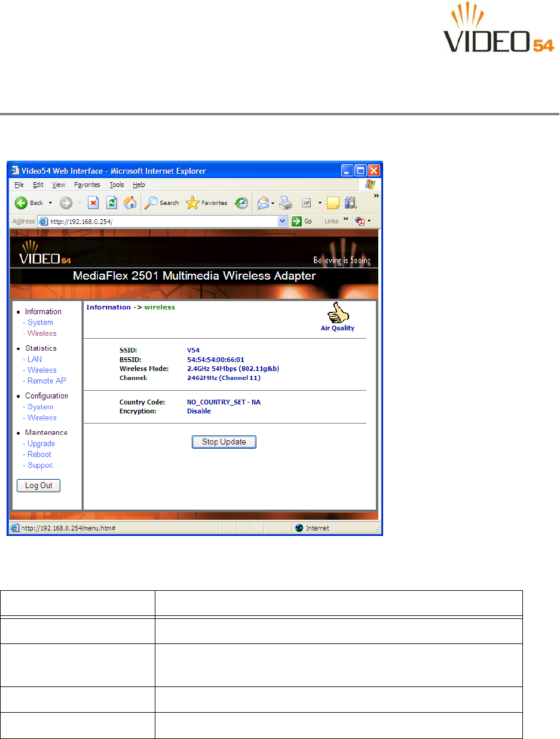The image size is (560, 739).
Task: Click the Back arrow icon
Action: tap(22, 203)
